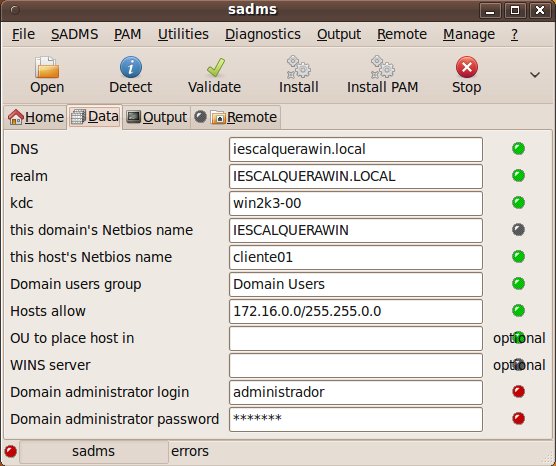Click the domain's Netbios name field
This screenshot has height=466, width=556.
point(356,230)
